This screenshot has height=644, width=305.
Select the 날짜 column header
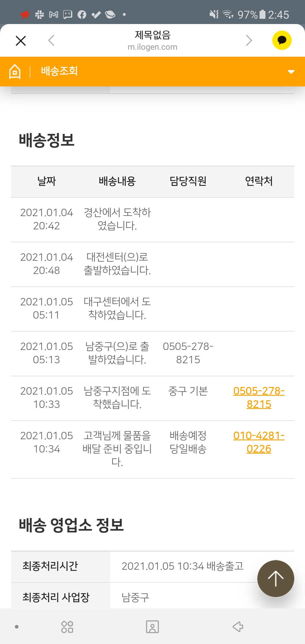47,181
